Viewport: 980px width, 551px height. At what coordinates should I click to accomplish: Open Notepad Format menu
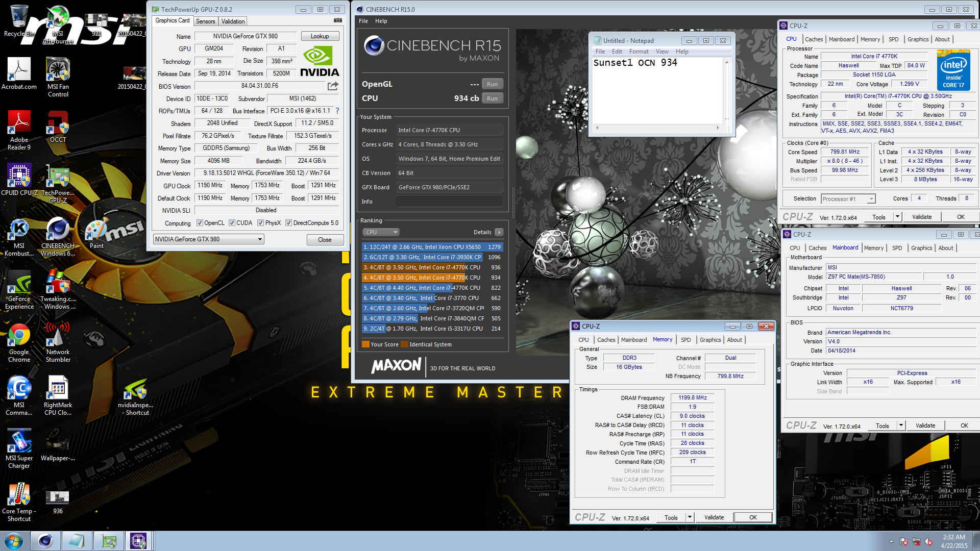tap(639, 52)
